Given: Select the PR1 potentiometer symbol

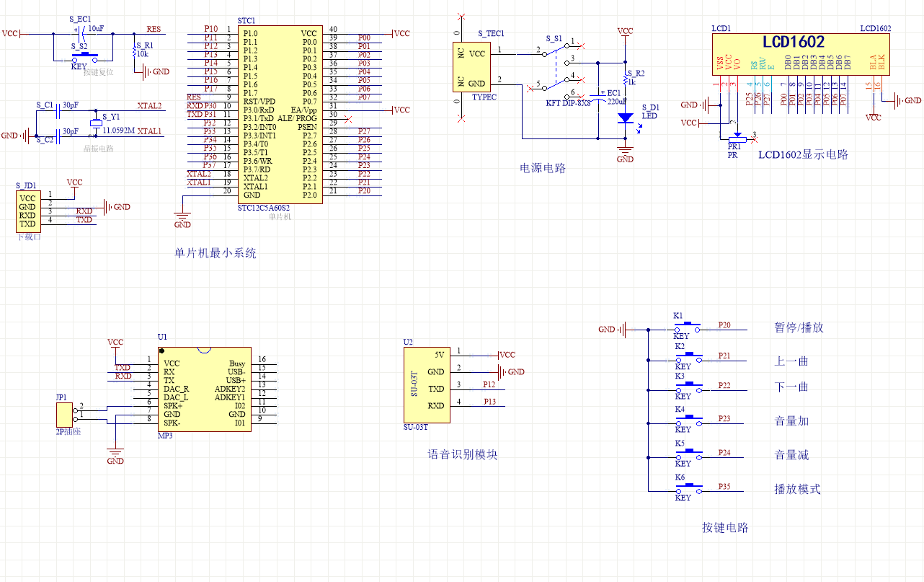Looking at the screenshot, I should [x=737, y=136].
